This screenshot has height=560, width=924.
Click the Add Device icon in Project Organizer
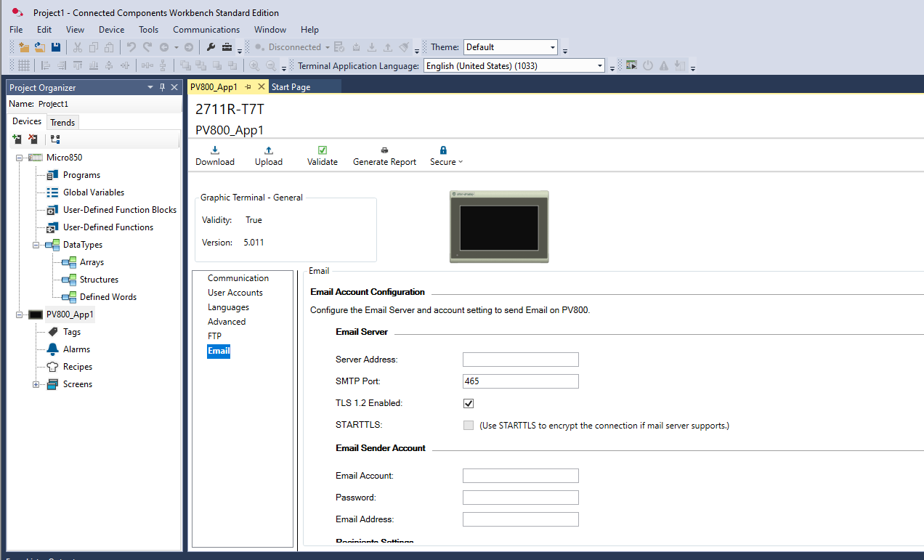point(17,139)
